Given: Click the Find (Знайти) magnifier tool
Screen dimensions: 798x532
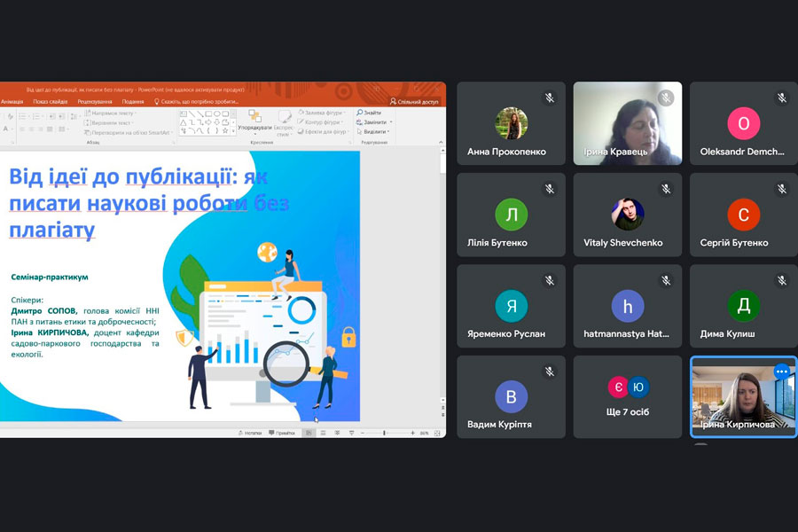Looking at the screenshot, I should click(369, 113).
